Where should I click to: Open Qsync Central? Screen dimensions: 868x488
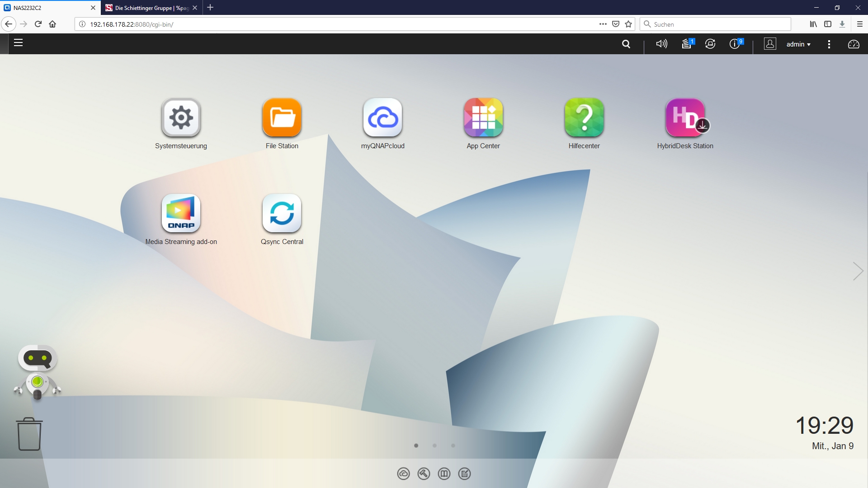coord(282,214)
